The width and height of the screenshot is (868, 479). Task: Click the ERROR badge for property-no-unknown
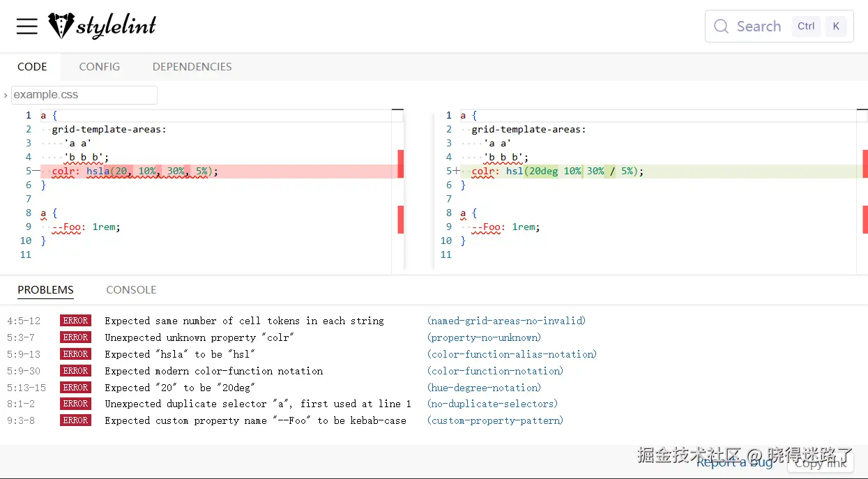point(75,337)
